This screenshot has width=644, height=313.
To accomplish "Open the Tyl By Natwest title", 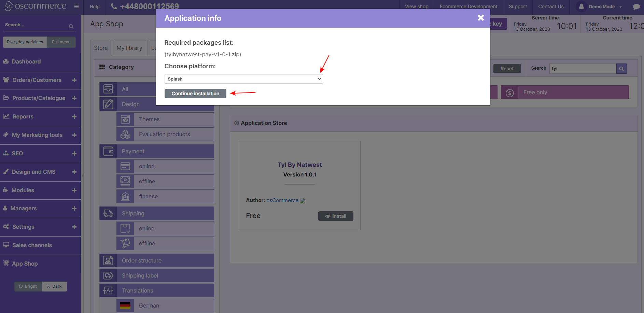I will coord(299,165).
